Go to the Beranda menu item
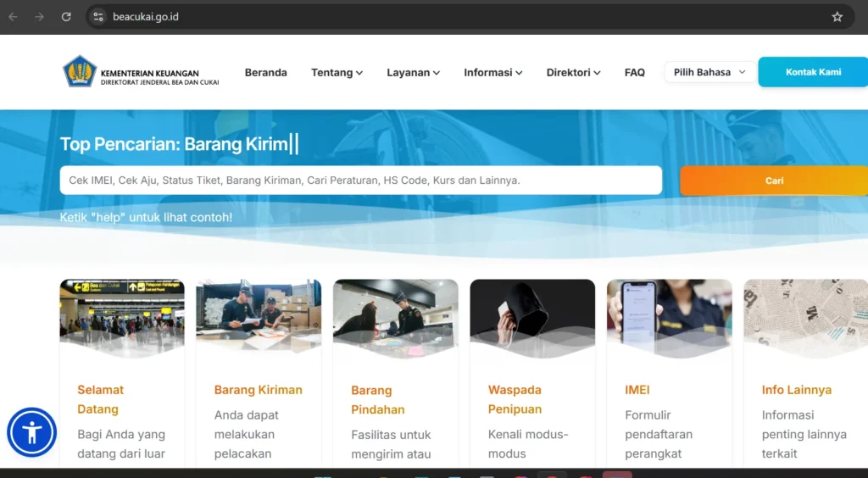Image resolution: width=868 pixels, height=478 pixels. pos(265,73)
